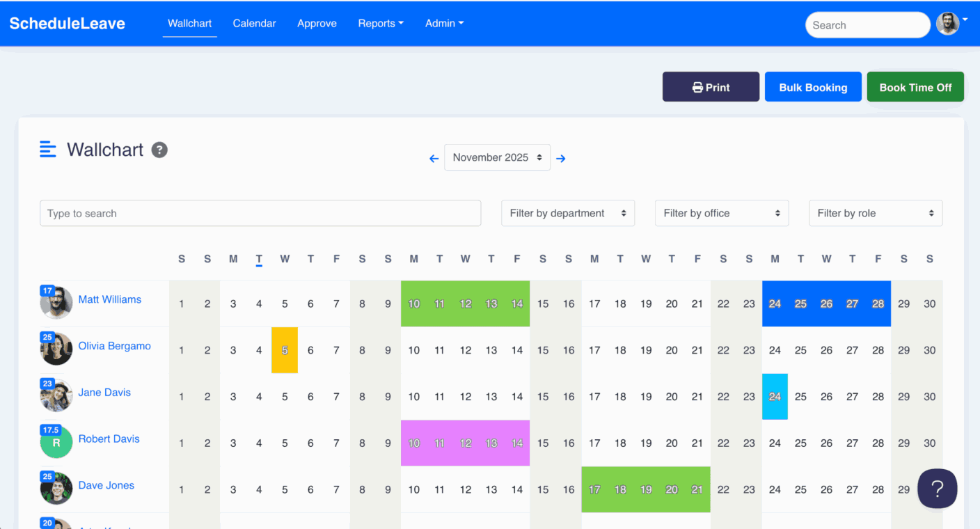This screenshot has width=980, height=529.
Task: Open the Admin menu
Action: pos(444,23)
